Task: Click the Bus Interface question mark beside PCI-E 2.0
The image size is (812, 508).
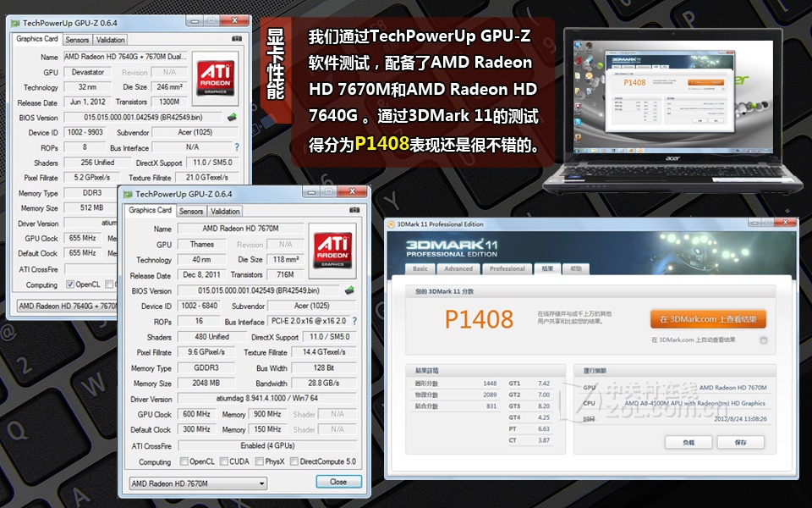Action: 354,322
